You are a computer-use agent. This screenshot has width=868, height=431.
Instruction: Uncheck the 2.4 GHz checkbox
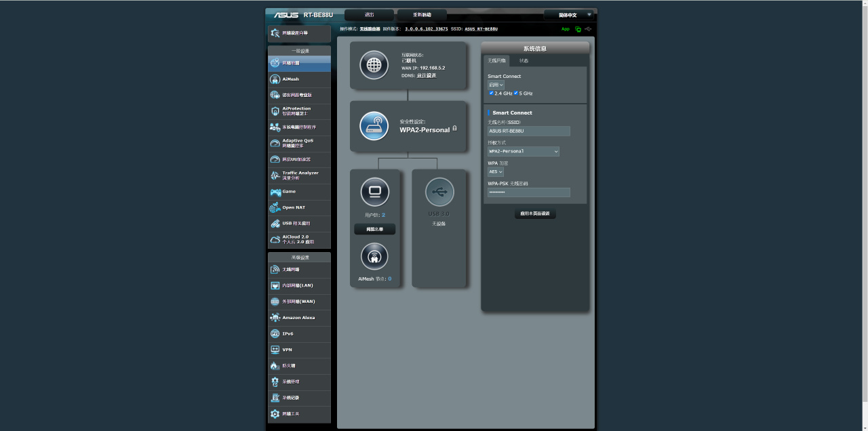pyautogui.click(x=491, y=93)
